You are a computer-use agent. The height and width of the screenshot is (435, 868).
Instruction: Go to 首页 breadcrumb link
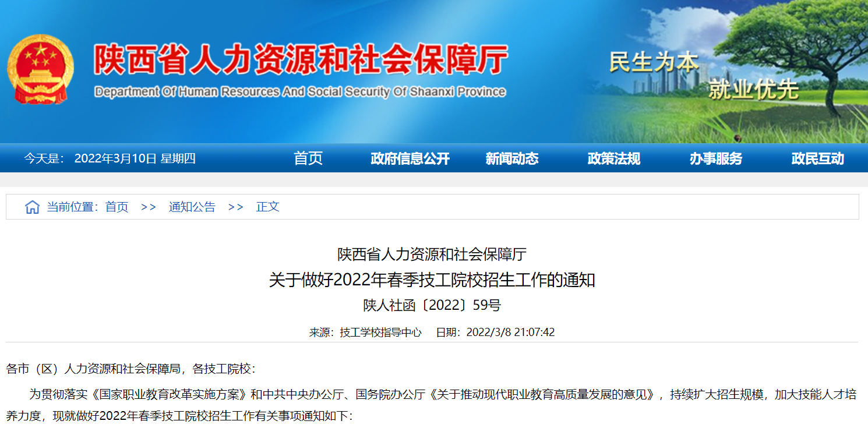click(x=117, y=207)
